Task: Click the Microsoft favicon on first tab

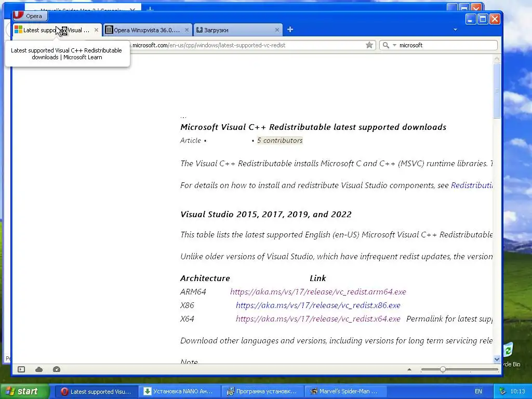Action: click(x=18, y=30)
